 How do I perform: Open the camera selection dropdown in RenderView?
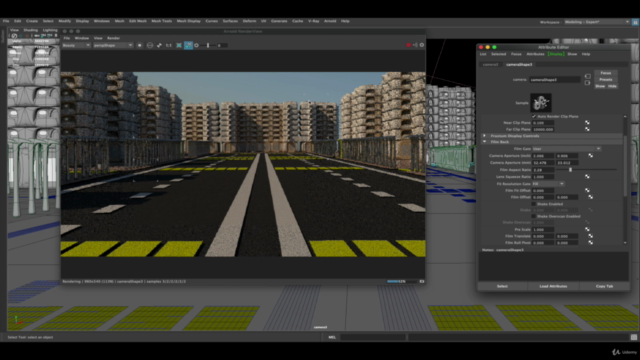[x=113, y=45]
